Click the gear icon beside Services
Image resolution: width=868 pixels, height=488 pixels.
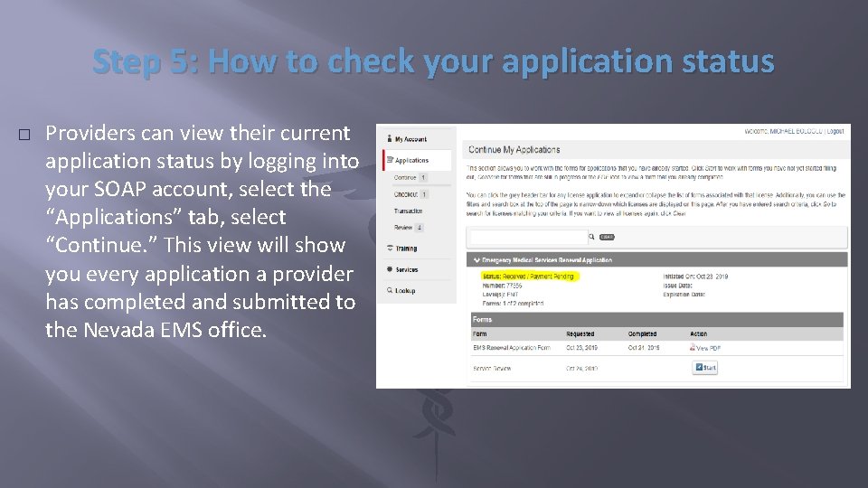click(390, 269)
